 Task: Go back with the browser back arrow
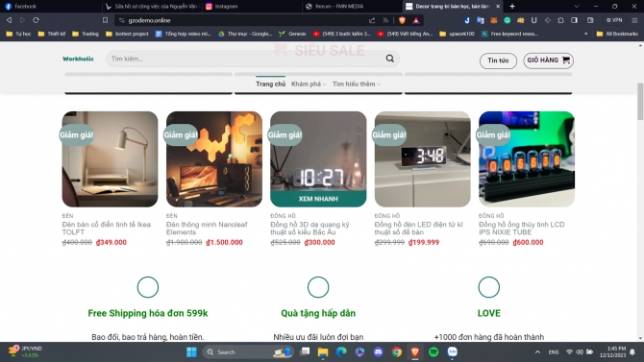tap(9, 20)
